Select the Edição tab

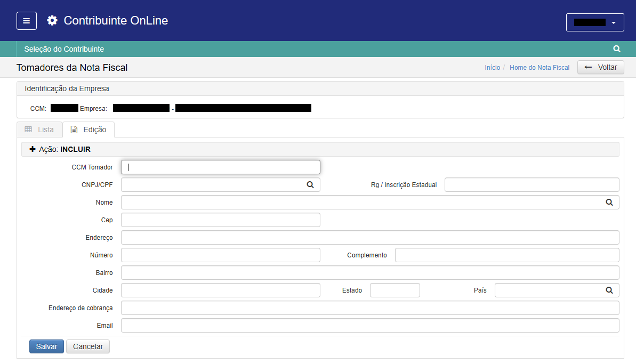click(88, 130)
